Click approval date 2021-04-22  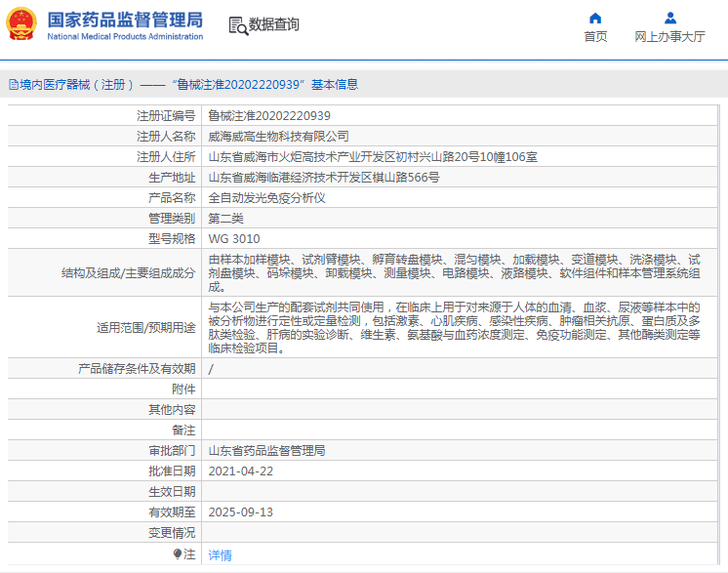(240, 471)
